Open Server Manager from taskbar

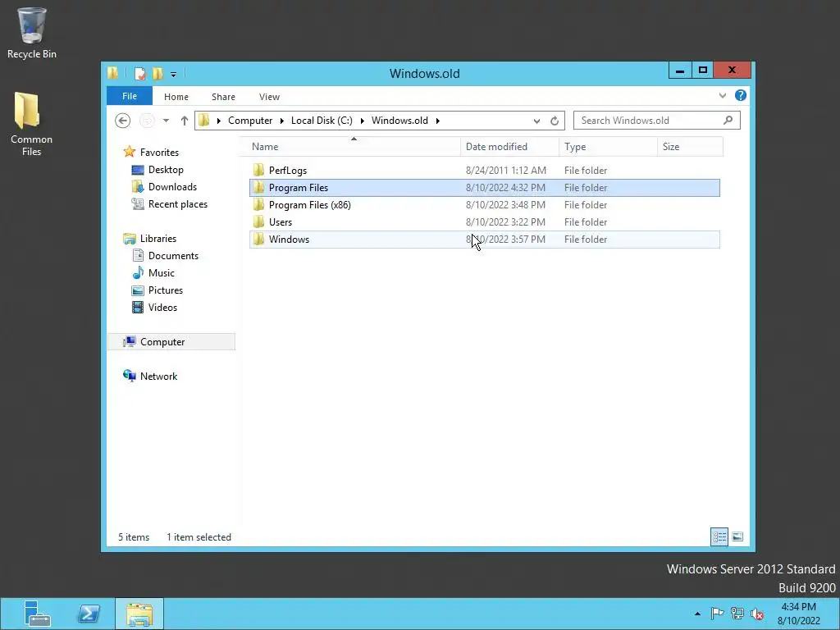pyautogui.click(x=38, y=614)
